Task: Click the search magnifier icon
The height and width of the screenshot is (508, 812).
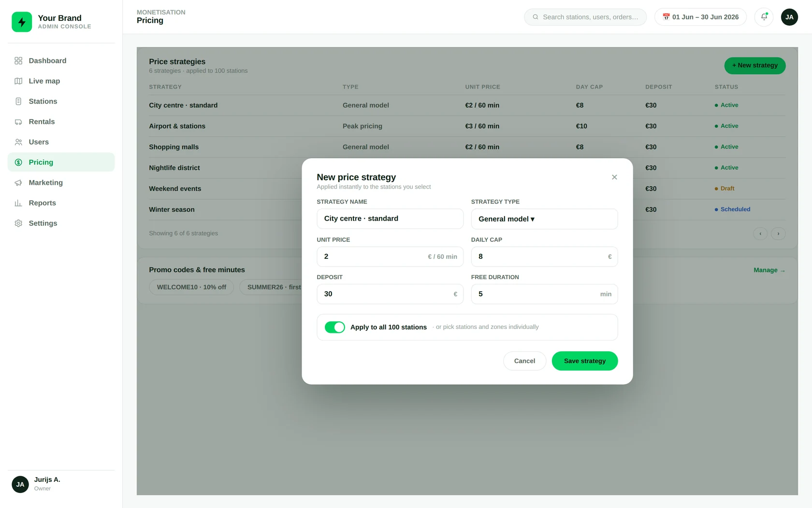Action: coord(536,17)
